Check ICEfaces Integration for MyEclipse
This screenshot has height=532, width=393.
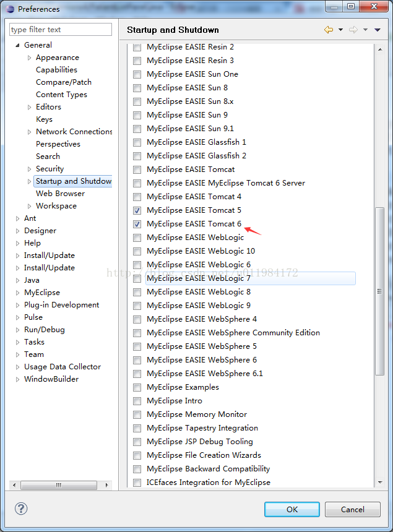pyautogui.click(x=137, y=483)
